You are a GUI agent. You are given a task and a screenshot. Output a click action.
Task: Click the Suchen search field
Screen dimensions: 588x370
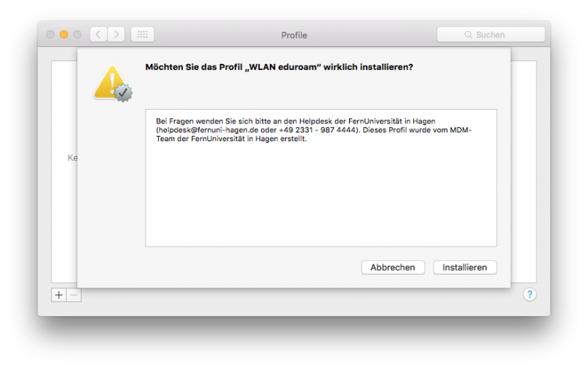491,35
